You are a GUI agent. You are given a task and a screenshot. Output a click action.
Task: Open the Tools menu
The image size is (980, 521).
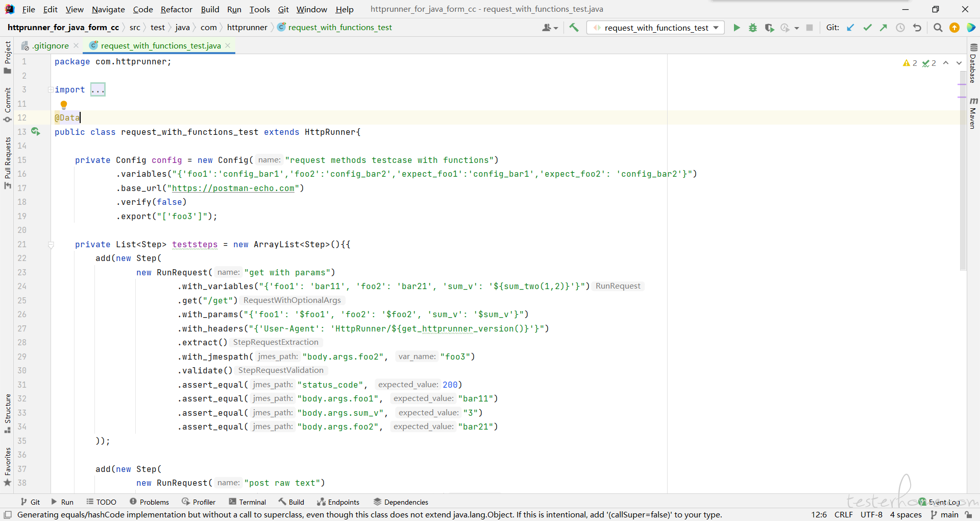259,9
